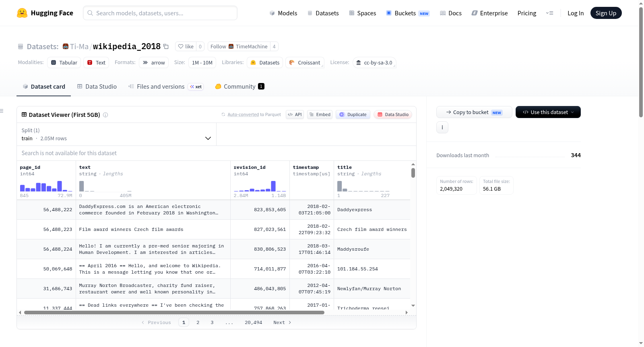Click the table vertical scrollbar thumb
This screenshot has height=347, width=644.
(x=413, y=173)
